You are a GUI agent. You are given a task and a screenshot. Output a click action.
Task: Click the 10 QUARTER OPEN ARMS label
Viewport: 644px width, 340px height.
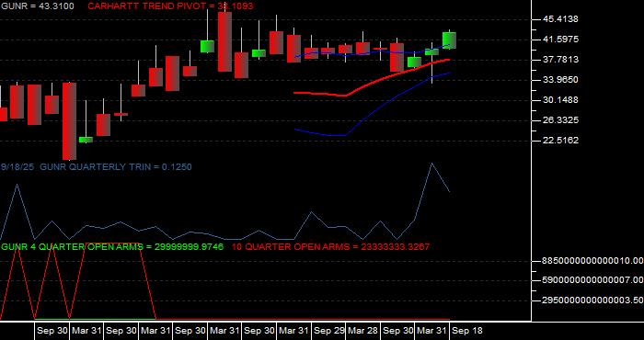330,247
